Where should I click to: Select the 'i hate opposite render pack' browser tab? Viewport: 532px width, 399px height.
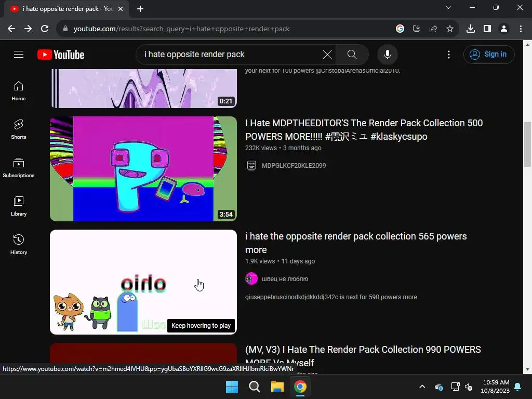(66, 9)
